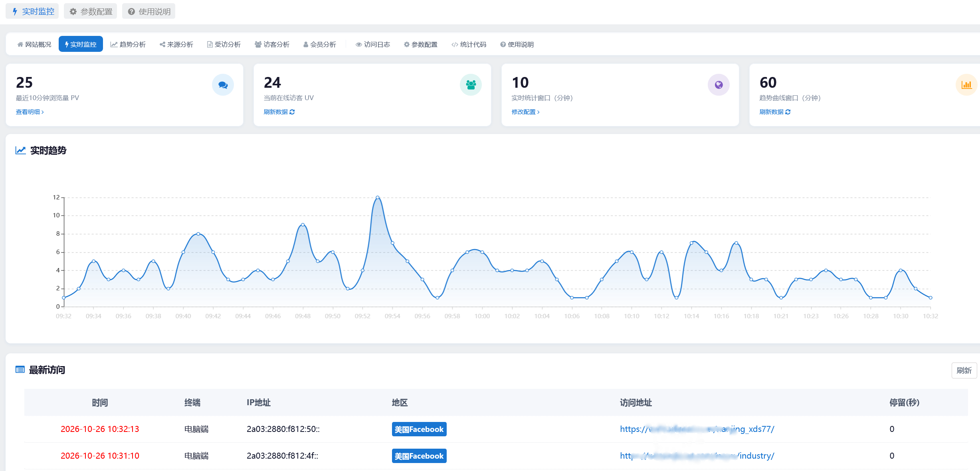Open 访客分析 navigation item

(x=272, y=44)
